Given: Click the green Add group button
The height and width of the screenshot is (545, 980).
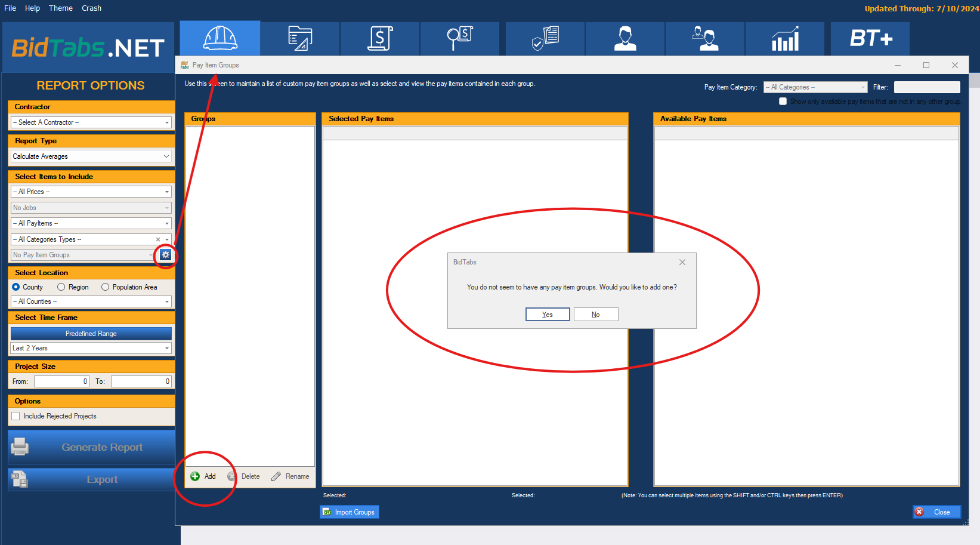Looking at the screenshot, I should pyautogui.click(x=203, y=476).
